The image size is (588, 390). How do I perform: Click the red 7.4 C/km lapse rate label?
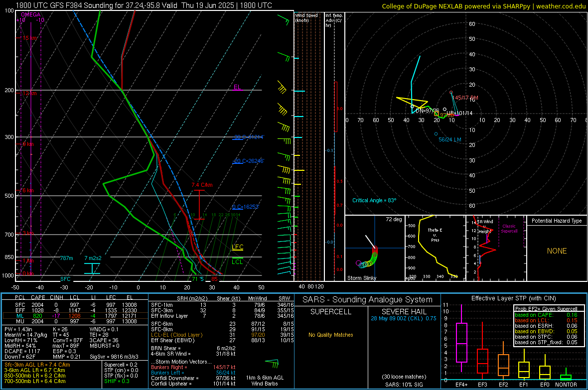pyautogui.click(x=202, y=185)
